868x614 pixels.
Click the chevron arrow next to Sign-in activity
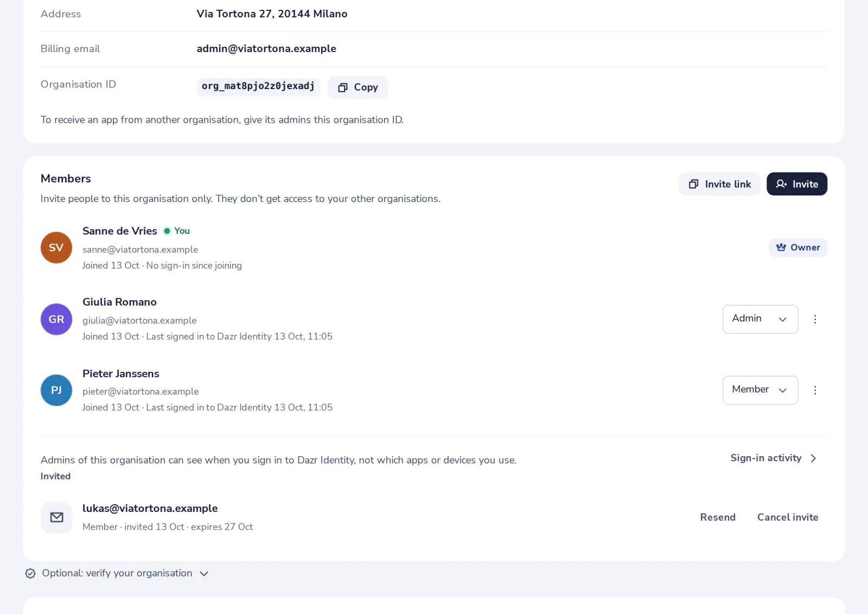[813, 458]
